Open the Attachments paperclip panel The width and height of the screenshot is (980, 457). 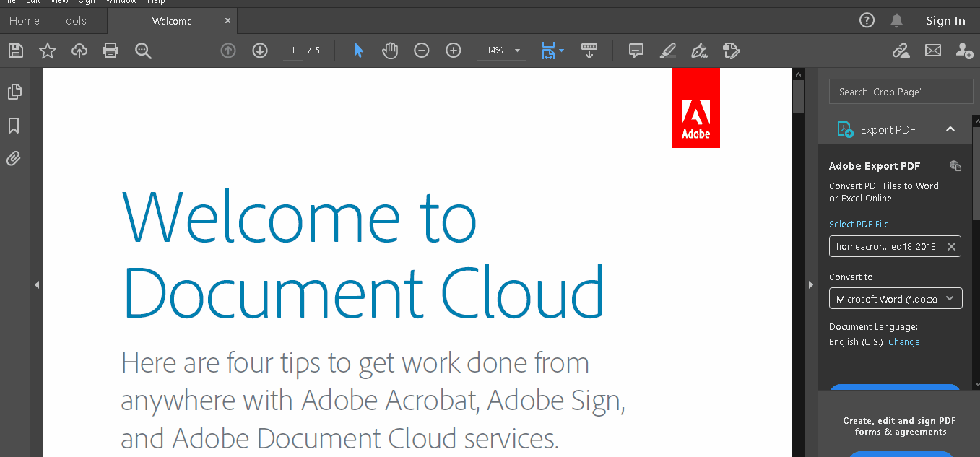pyautogui.click(x=14, y=158)
